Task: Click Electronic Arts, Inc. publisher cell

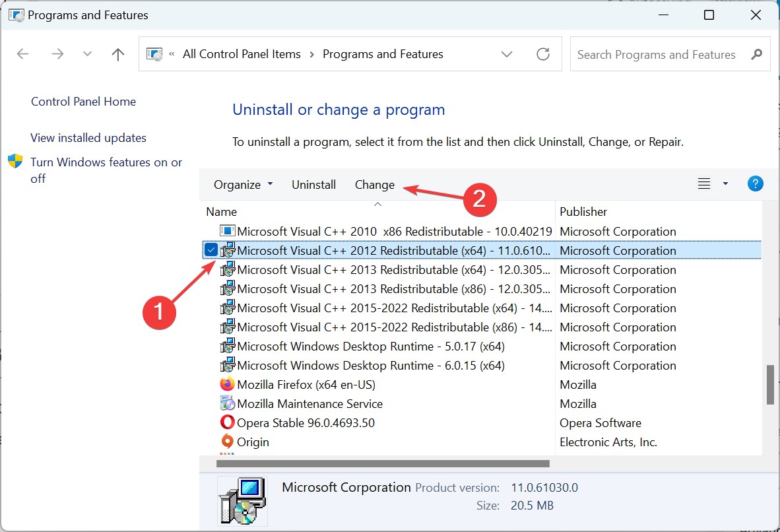Action: [x=608, y=442]
